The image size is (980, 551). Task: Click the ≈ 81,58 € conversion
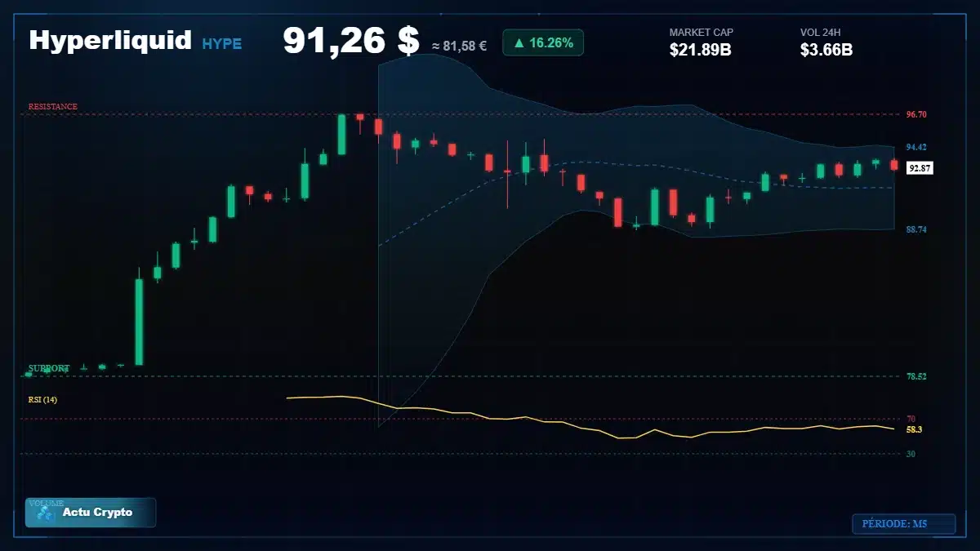pos(459,46)
